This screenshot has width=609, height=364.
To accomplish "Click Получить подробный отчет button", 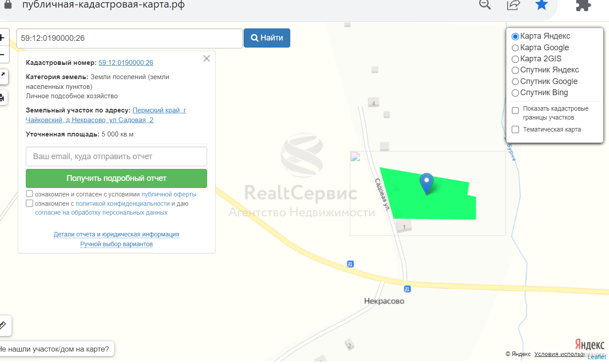I will pos(116,178).
